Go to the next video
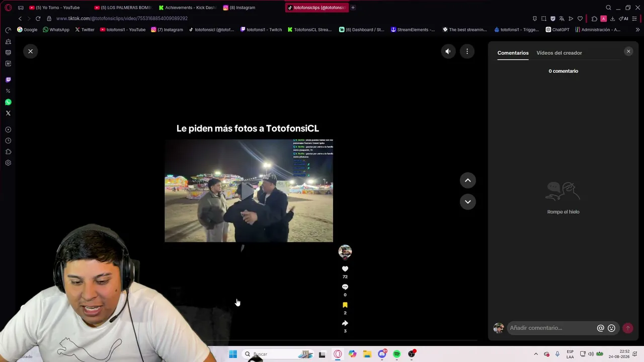Screen dimensions: 644x362 click(467, 202)
